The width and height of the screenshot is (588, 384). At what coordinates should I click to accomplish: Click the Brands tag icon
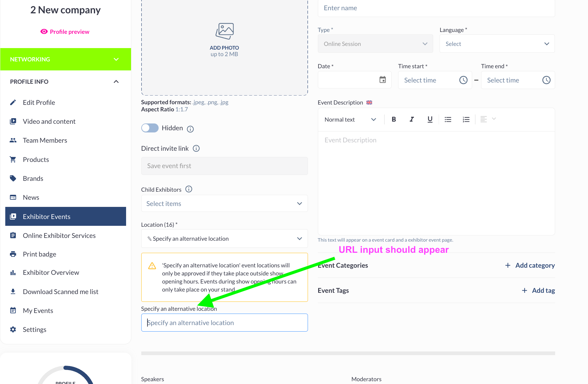click(x=13, y=178)
